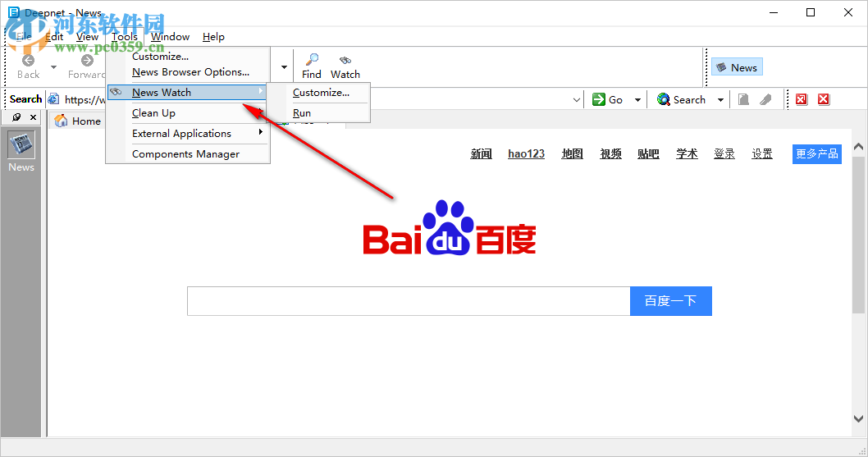
Task: Click the Search label left of address bar
Action: pyautogui.click(x=25, y=99)
